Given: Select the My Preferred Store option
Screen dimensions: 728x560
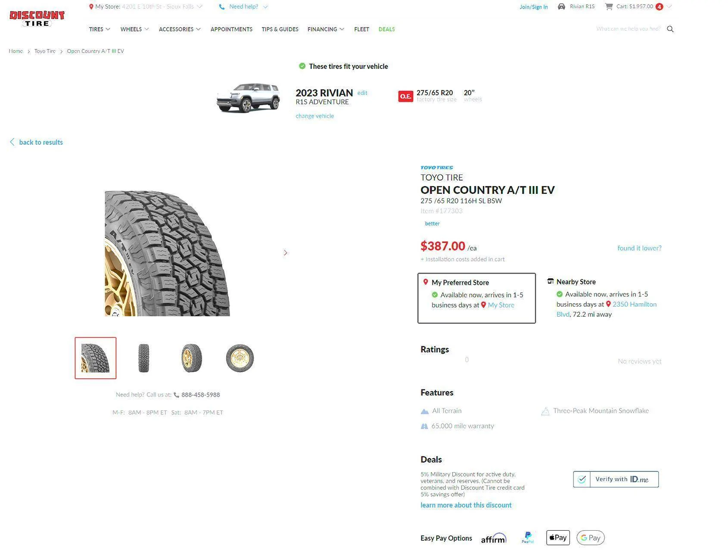Looking at the screenshot, I should [476, 298].
